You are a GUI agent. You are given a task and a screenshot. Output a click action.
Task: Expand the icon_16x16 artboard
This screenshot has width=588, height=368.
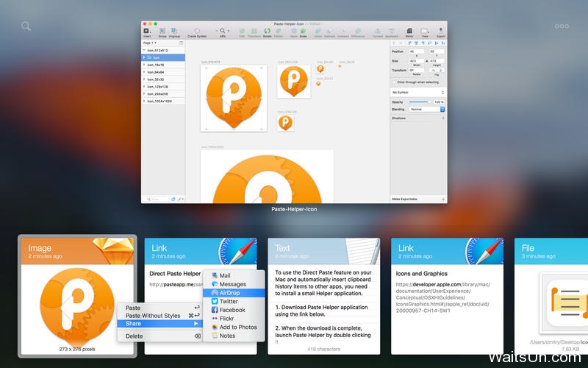click(145, 65)
